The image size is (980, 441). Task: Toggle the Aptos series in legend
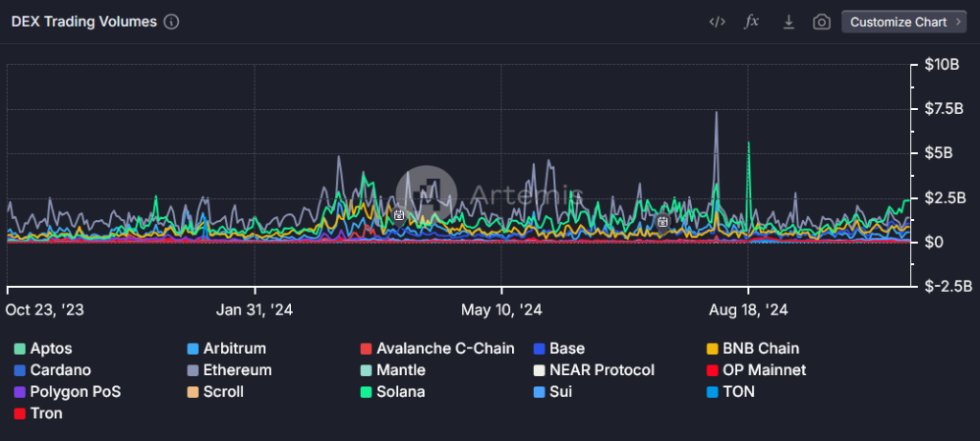[x=43, y=348]
